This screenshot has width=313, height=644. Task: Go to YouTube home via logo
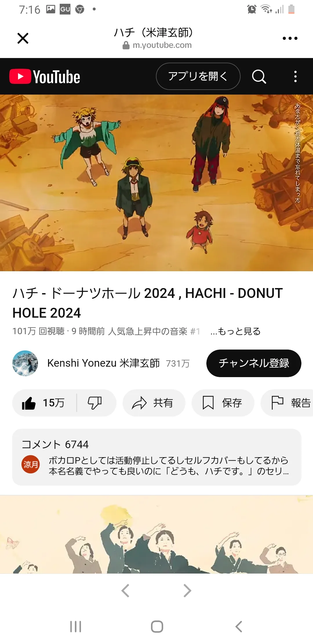coord(45,77)
